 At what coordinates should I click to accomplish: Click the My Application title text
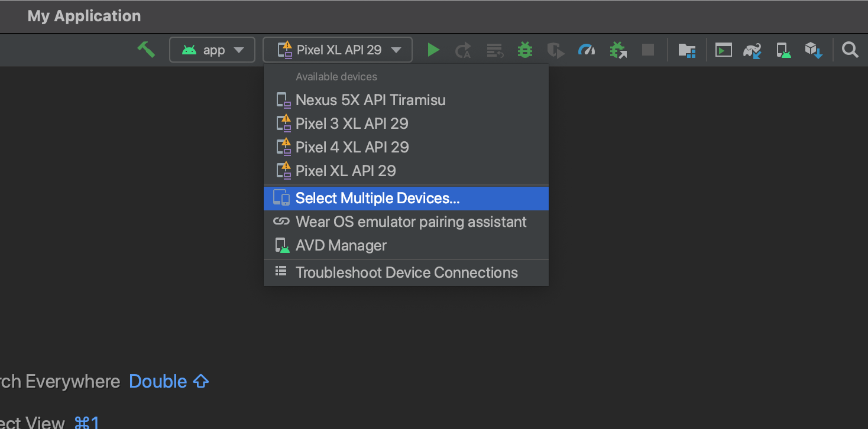[x=84, y=16]
